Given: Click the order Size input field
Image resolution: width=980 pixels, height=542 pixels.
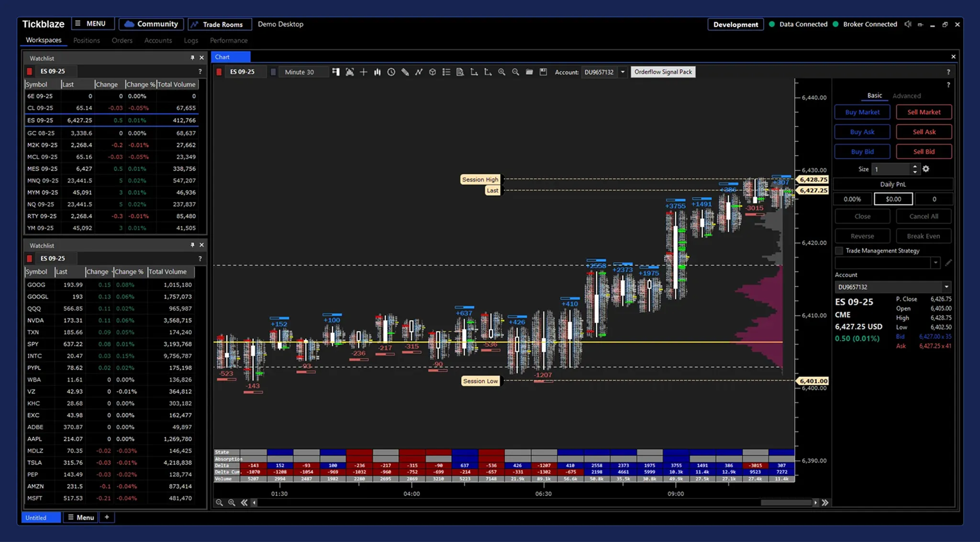Looking at the screenshot, I should pos(891,169).
